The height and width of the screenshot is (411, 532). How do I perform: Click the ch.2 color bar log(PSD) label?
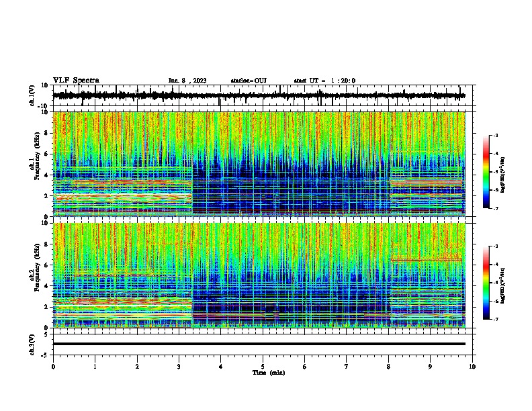[x=503, y=286]
